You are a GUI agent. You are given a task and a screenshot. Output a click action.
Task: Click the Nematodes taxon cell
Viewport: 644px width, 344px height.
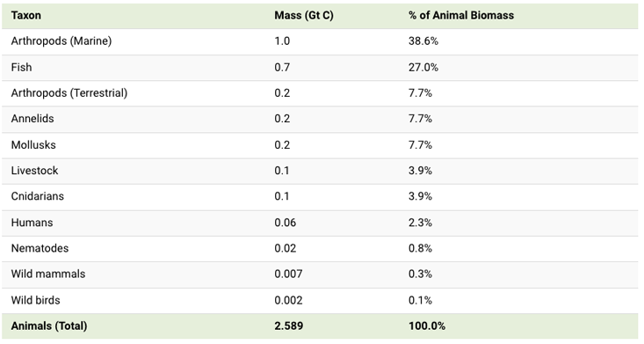point(40,248)
